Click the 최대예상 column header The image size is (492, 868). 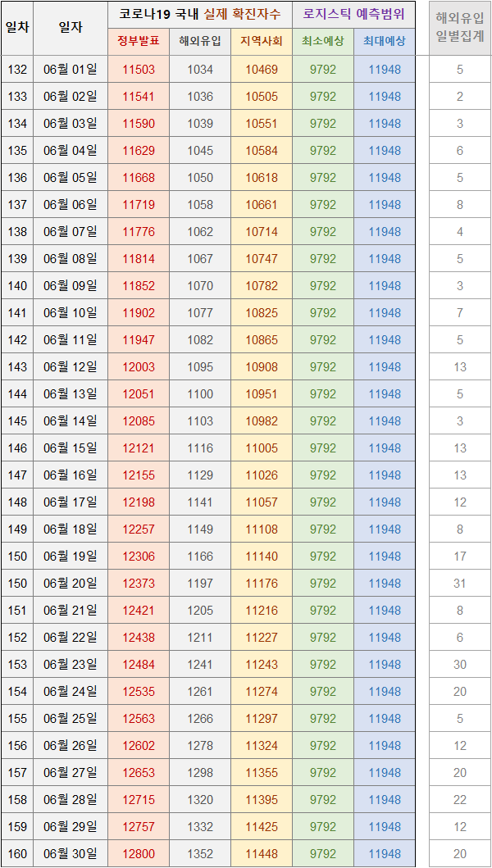pos(385,42)
